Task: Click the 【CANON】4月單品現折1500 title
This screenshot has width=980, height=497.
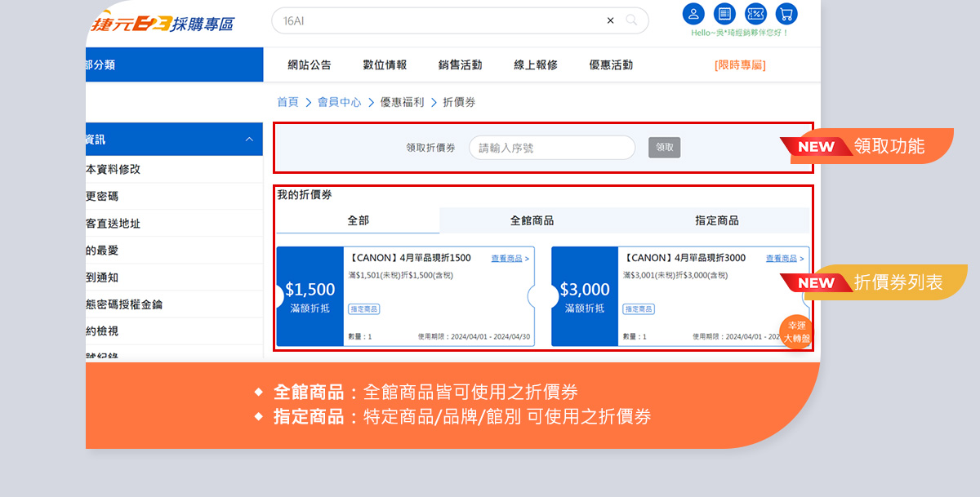Action: [x=409, y=258]
